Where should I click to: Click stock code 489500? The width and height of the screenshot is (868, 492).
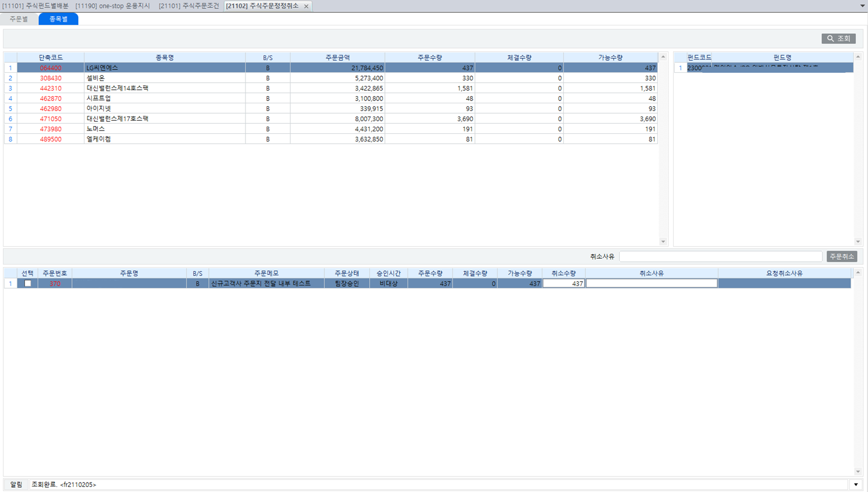pos(51,139)
